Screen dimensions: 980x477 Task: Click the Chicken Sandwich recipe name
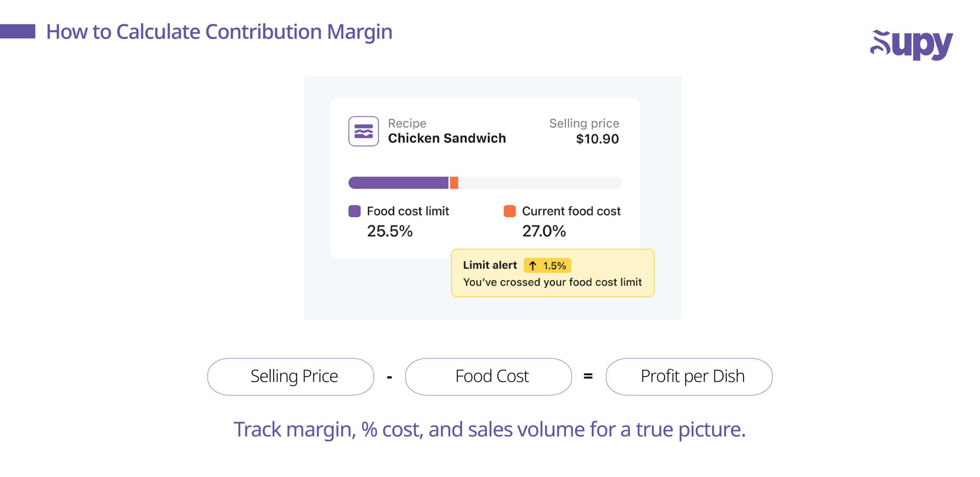pos(447,138)
